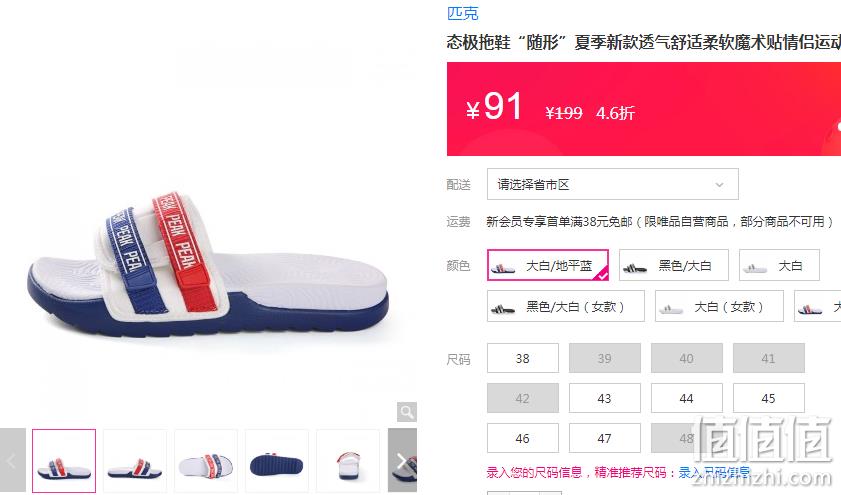This screenshot has height=495, width=841.
Task: Show the blue sole bottom thumbnail
Action: tap(277, 461)
